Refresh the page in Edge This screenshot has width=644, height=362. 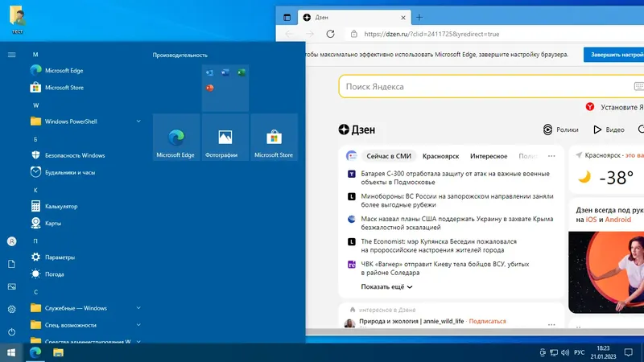(330, 34)
